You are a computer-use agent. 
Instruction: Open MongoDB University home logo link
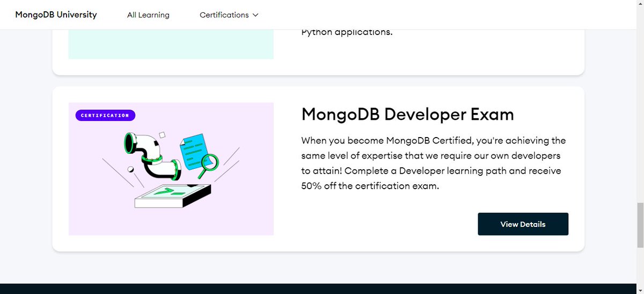[56, 15]
